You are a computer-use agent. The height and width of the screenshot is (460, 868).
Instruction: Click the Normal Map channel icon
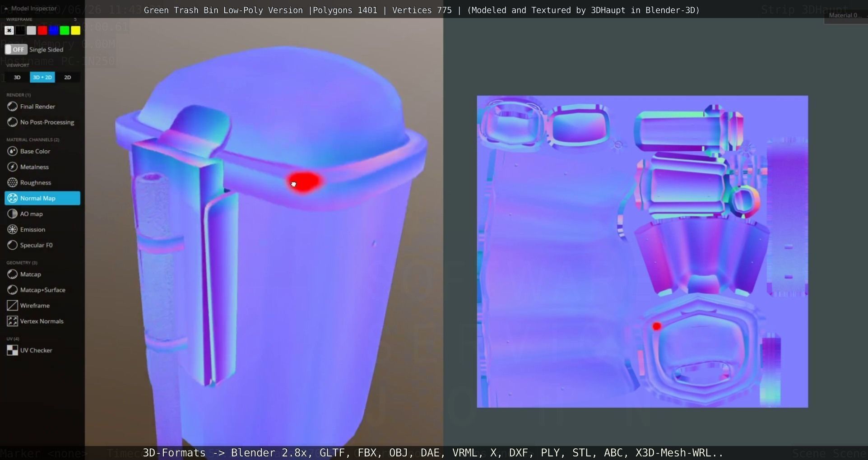pyautogui.click(x=12, y=198)
